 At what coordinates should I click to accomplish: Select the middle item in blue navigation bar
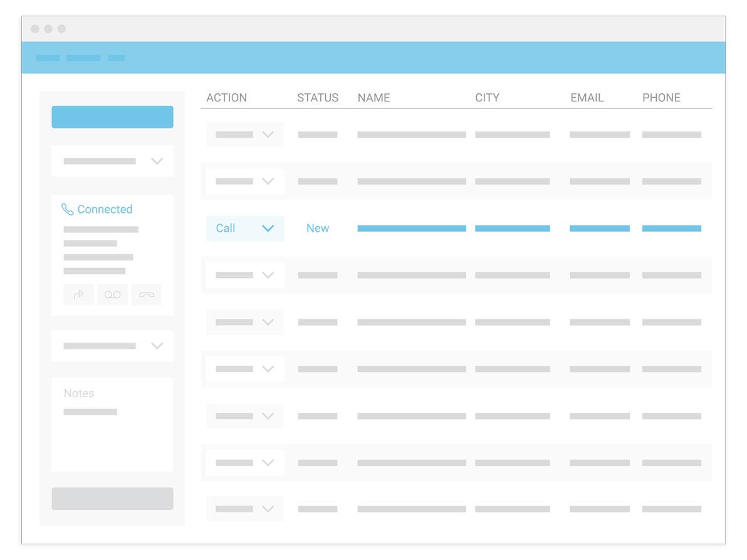(x=83, y=58)
